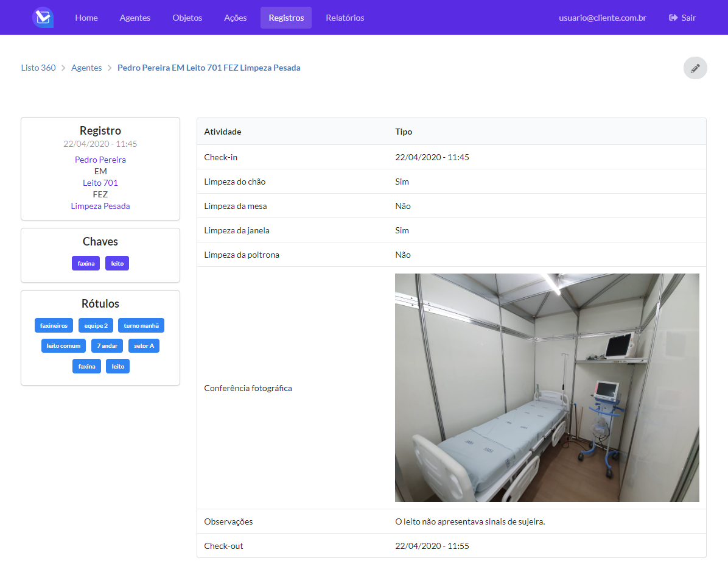The height and width of the screenshot is (569, 728).
Task: Click the purple faxina key tag
Action: pos(86,263)
